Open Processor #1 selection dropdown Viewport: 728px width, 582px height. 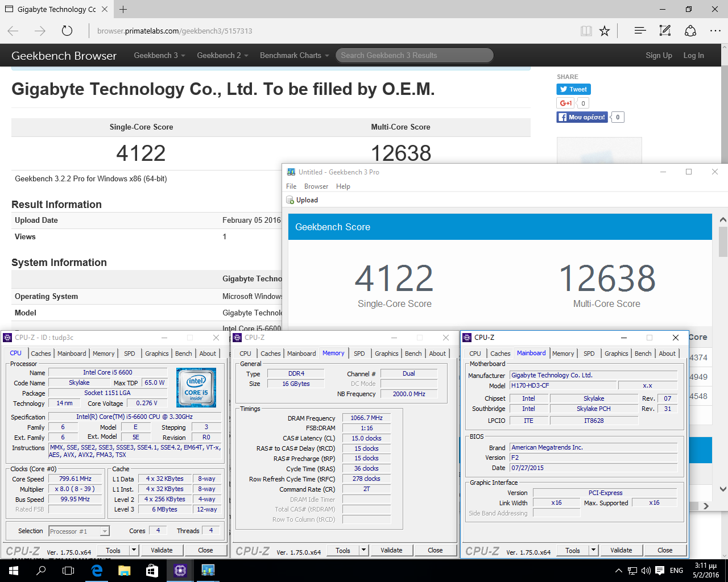click(105, 531)
